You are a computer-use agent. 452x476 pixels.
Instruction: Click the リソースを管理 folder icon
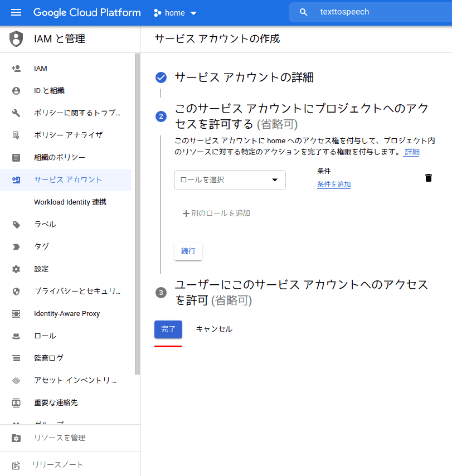[x=16, y=438]
